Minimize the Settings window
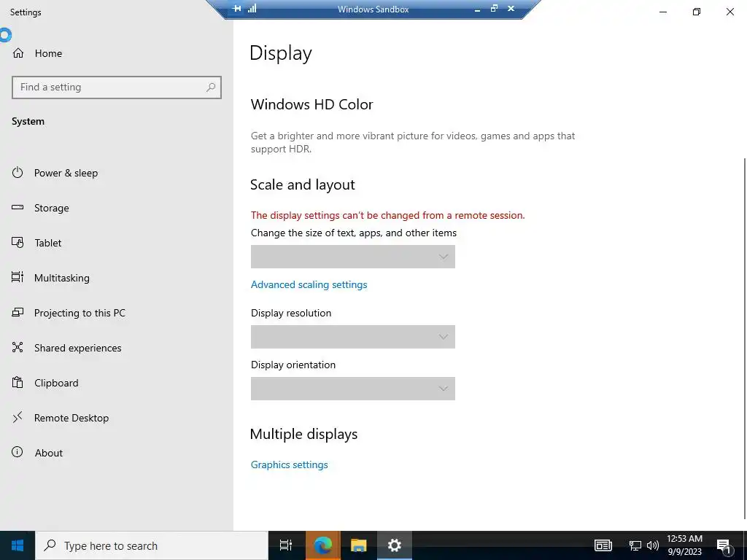Screen dimensions: 747x560 (662, 12)
